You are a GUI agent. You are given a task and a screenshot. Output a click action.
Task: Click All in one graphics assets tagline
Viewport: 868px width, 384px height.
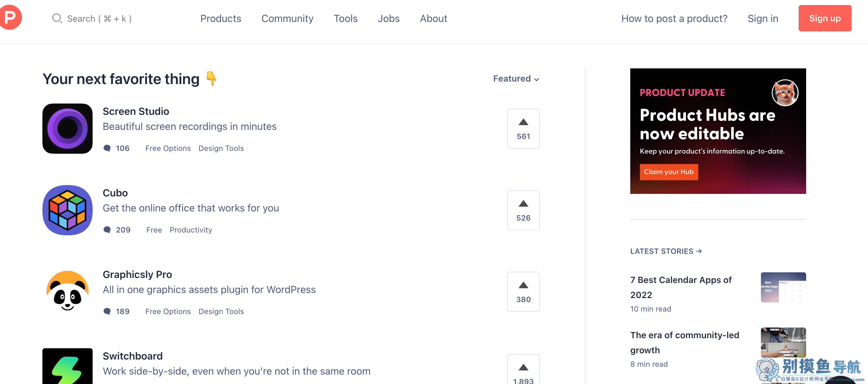point(209,290)
